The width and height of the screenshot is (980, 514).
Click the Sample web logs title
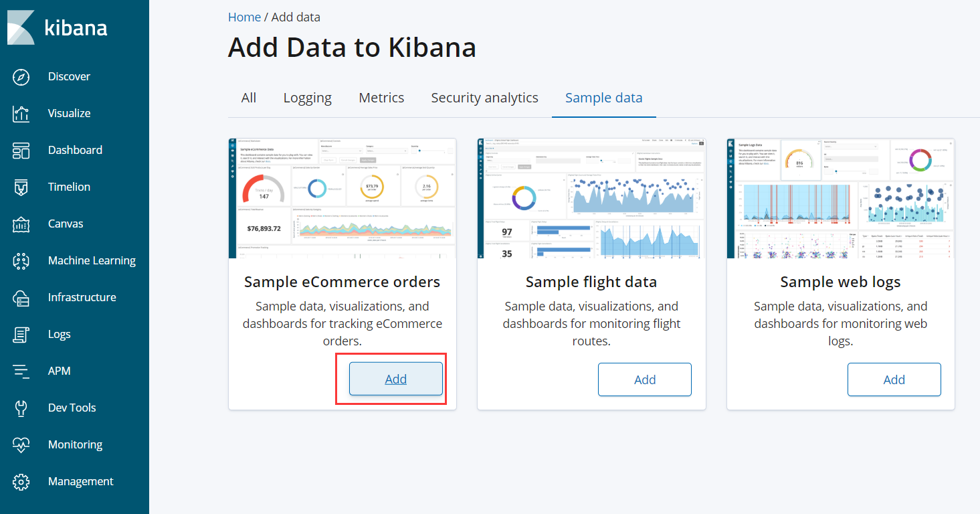(841, 282)
